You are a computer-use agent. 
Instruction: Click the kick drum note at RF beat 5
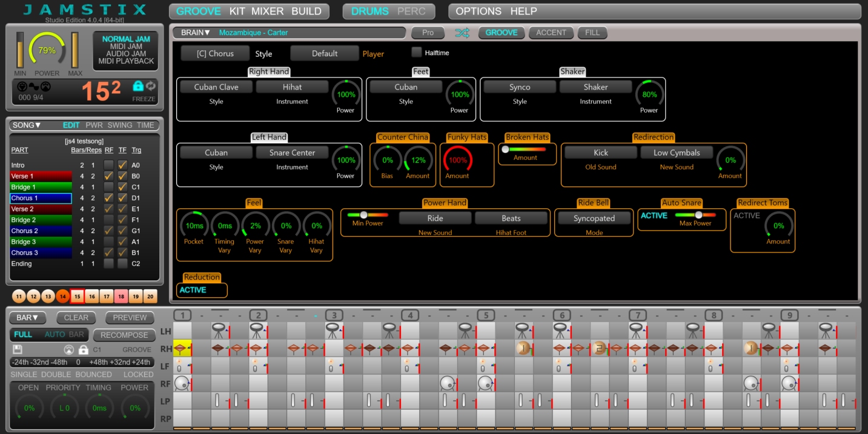(485, 383)
